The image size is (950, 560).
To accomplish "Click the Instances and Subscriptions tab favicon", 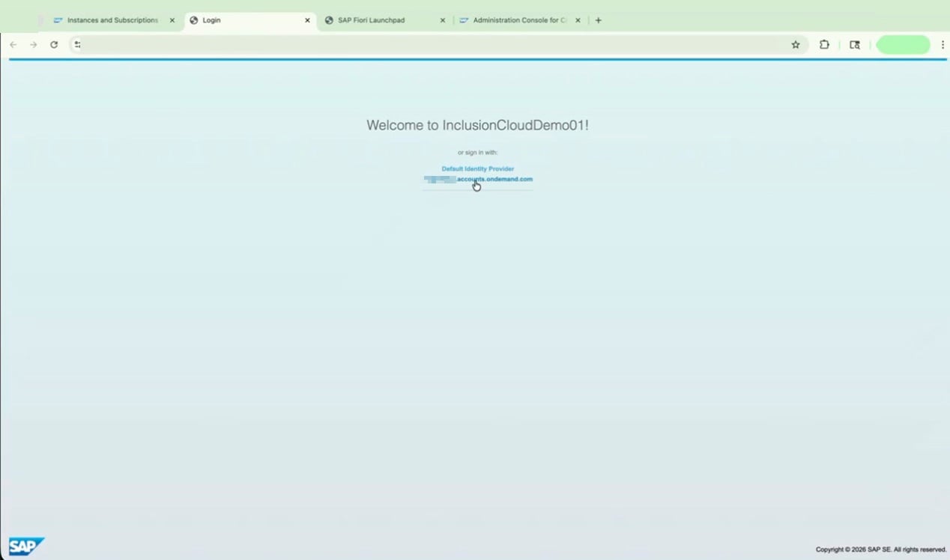I will 58,20.
